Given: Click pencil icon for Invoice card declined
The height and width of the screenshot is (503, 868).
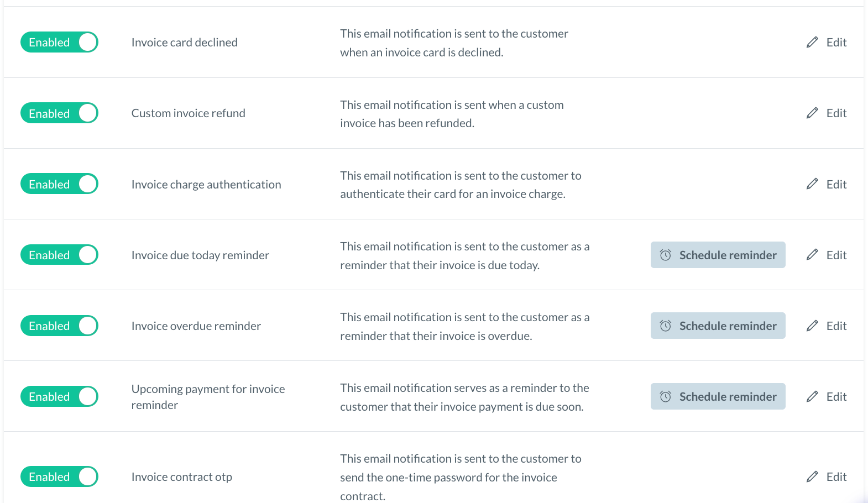Looking at the screenshot, I should point(812,43).
